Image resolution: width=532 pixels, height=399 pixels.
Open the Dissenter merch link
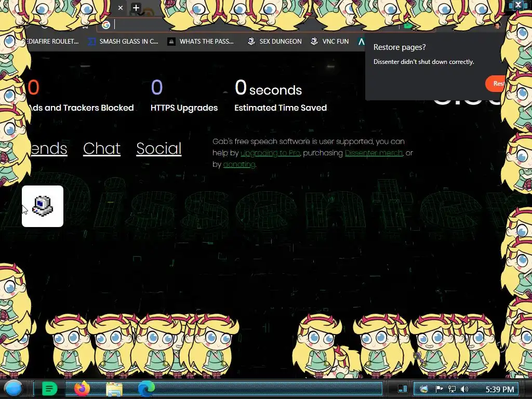tap(374, 153)
